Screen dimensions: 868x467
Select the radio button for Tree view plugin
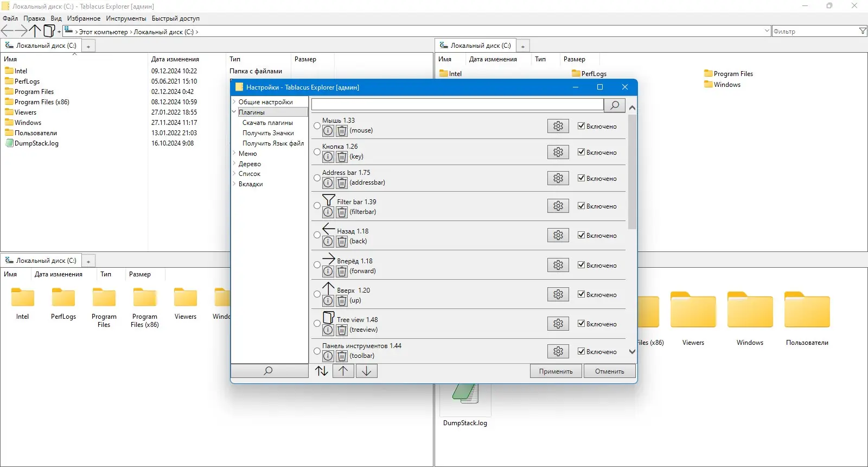[x=317, y=324]
